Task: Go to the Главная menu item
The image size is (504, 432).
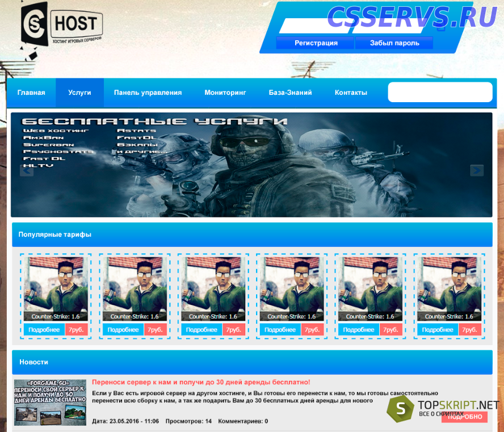Action: [x=31, y=93]
